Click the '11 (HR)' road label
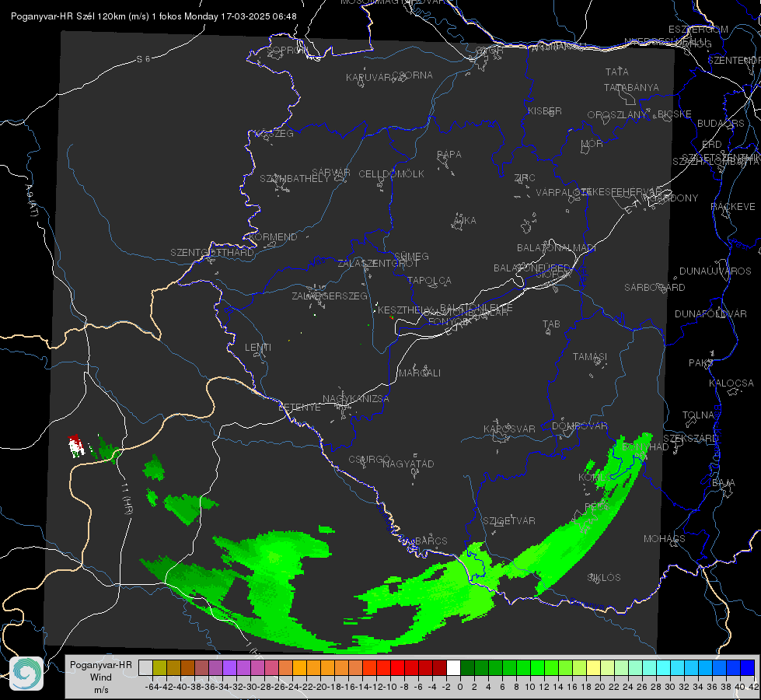 point(127,499)
